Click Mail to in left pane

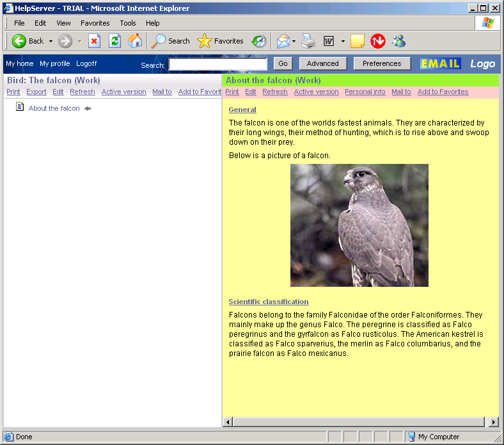[x=162, y=92]
